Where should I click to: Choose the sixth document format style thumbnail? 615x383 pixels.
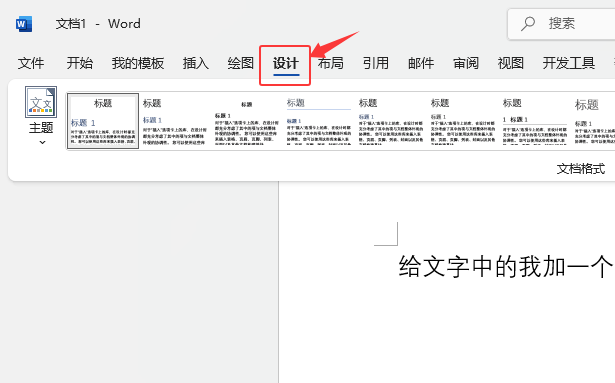pos(463,121)
